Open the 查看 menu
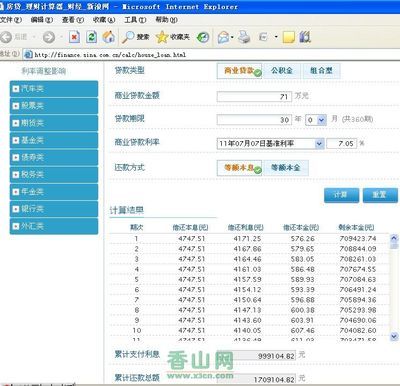This screenshot has height=386, width=400. tap(73, 20)
